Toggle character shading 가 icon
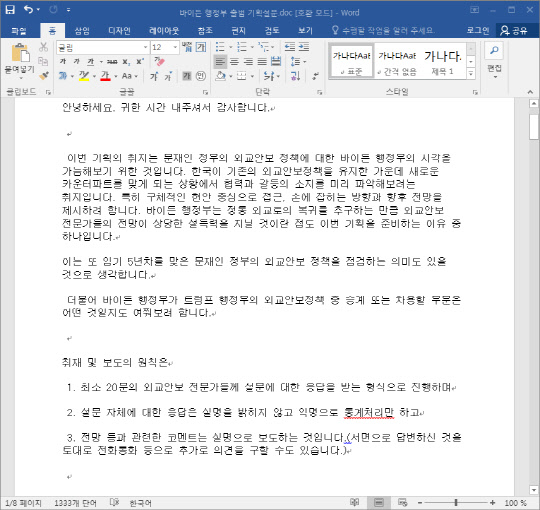The height and width of the screenshot is (510, 540). point(186,76)
